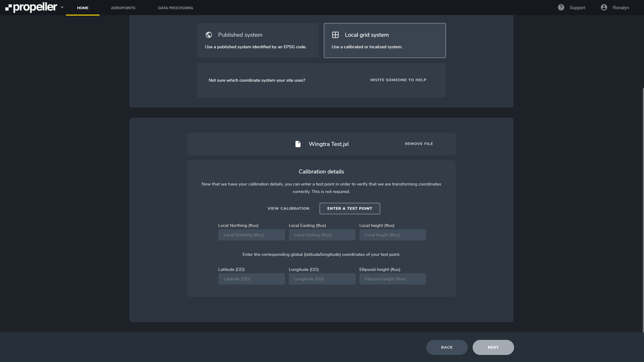644x362 pixels.
Task: Select the Wingtra Test.jxl file name
Action: pos(329,144)
